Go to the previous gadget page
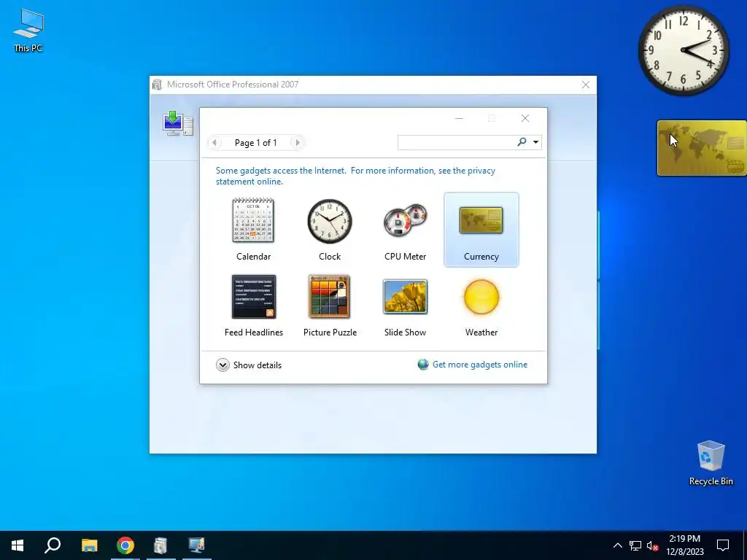The image size is (747, 560). click(214, 142)
